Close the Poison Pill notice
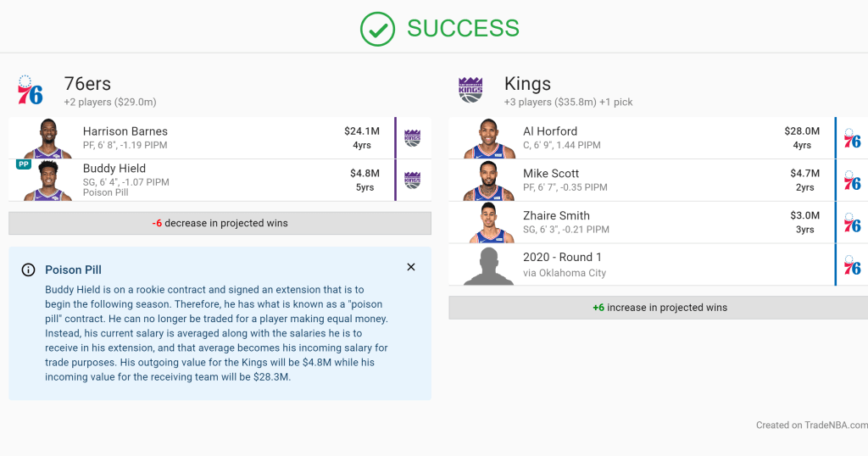 (411, 267)
